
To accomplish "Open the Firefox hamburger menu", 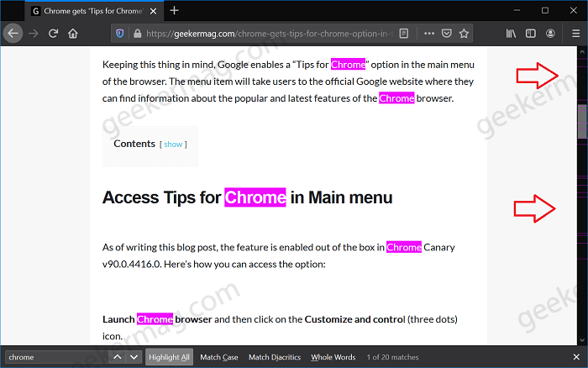I will coord(575,34).
